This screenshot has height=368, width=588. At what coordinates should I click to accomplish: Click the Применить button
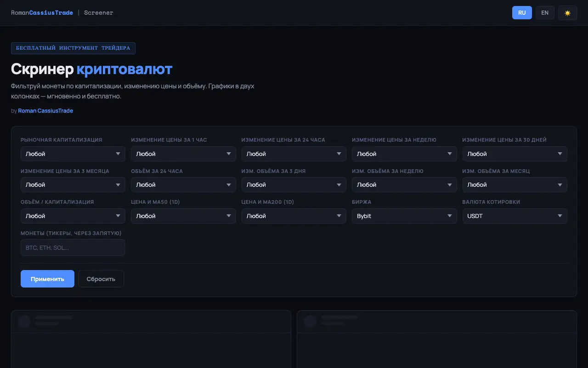[x=47, y=279]
